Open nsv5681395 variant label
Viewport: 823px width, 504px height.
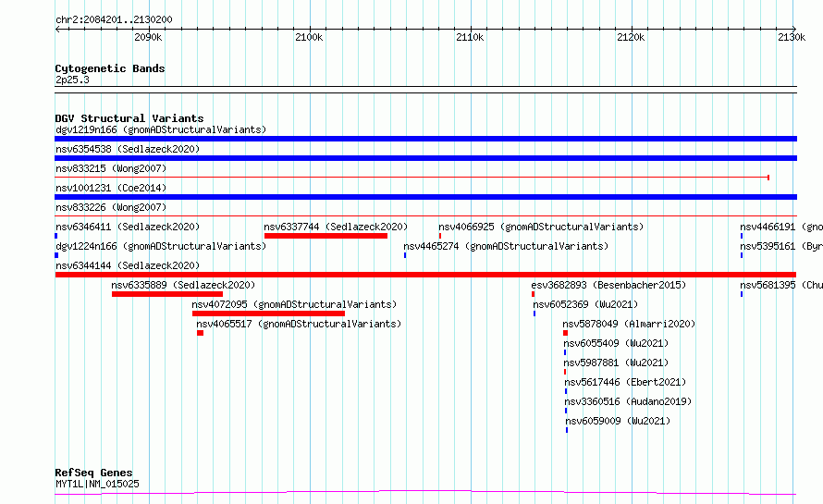click(x=781, y=285)
